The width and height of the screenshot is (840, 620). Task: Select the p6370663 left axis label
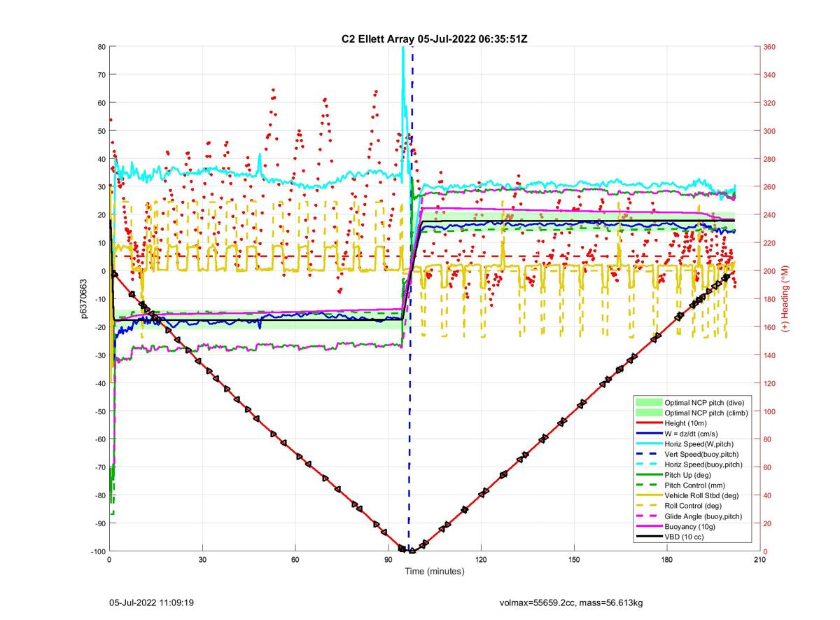pos(82,299)
